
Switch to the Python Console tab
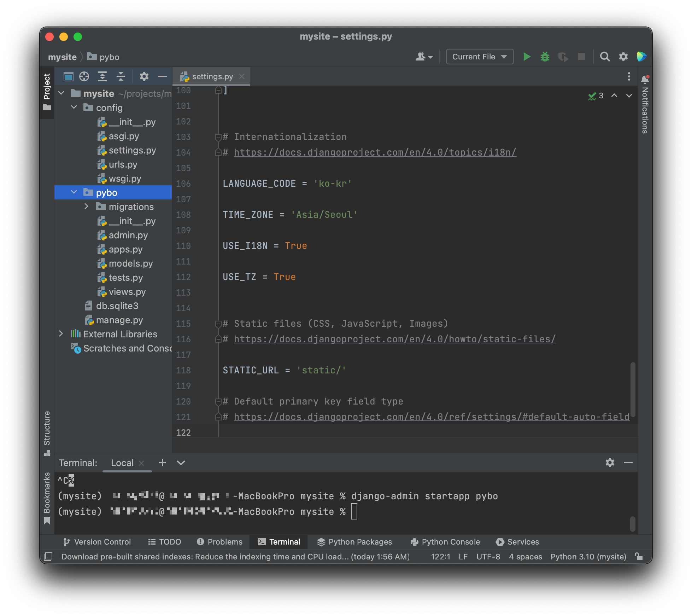(445, 542)
